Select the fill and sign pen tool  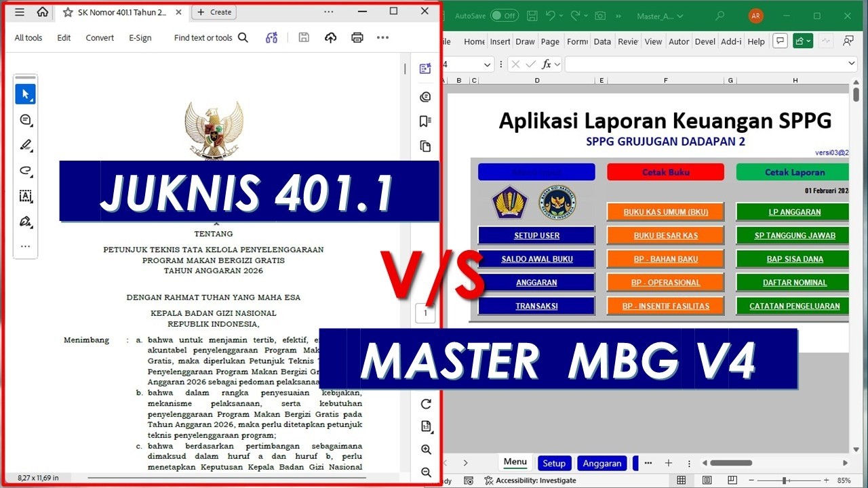(26, 222)
